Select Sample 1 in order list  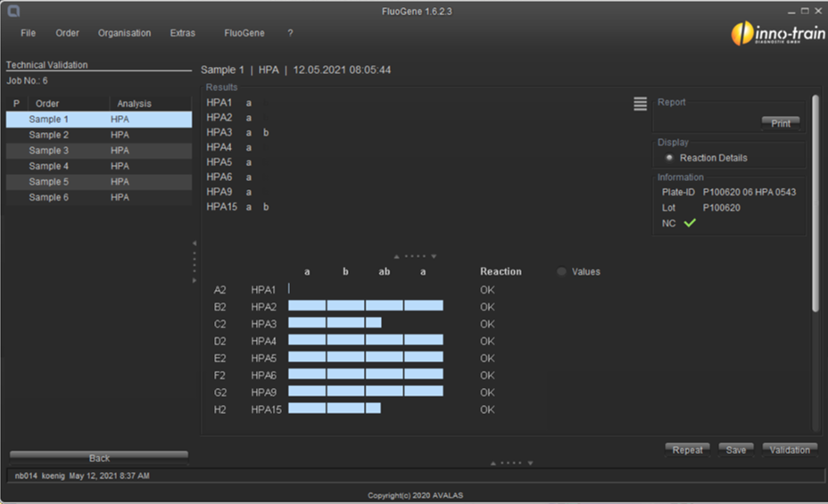coord(99,120)
